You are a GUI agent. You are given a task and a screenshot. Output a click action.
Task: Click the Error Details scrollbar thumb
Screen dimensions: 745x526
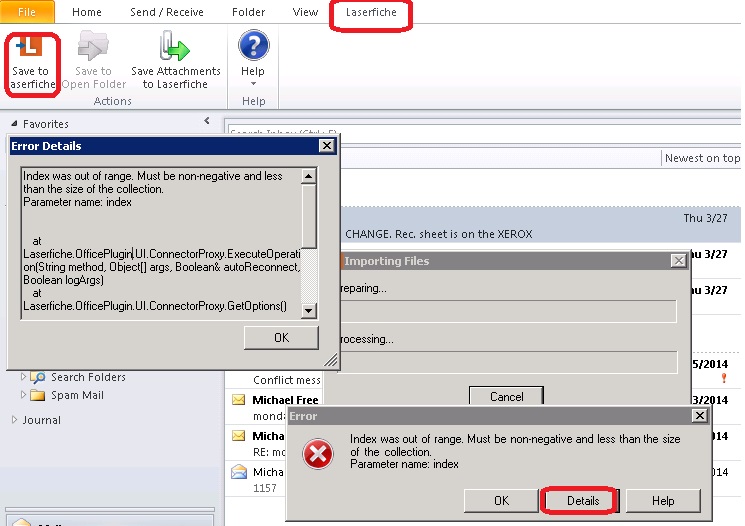coord(308,216)
